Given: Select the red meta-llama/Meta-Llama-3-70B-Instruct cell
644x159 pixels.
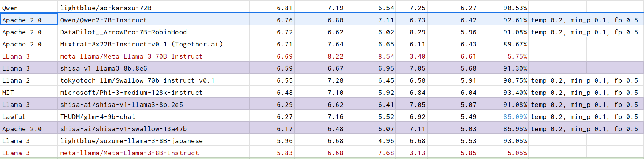Looking at the screenshot, I should 131,56.
